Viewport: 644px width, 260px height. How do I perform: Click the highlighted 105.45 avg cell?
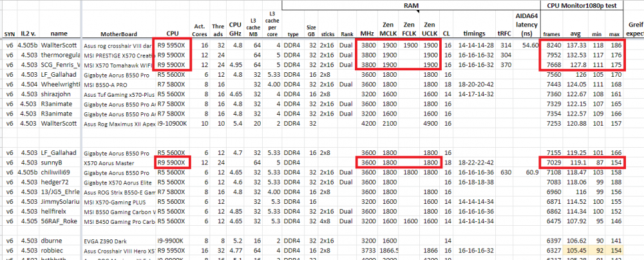pyautogui.click(x=575, y=250)
